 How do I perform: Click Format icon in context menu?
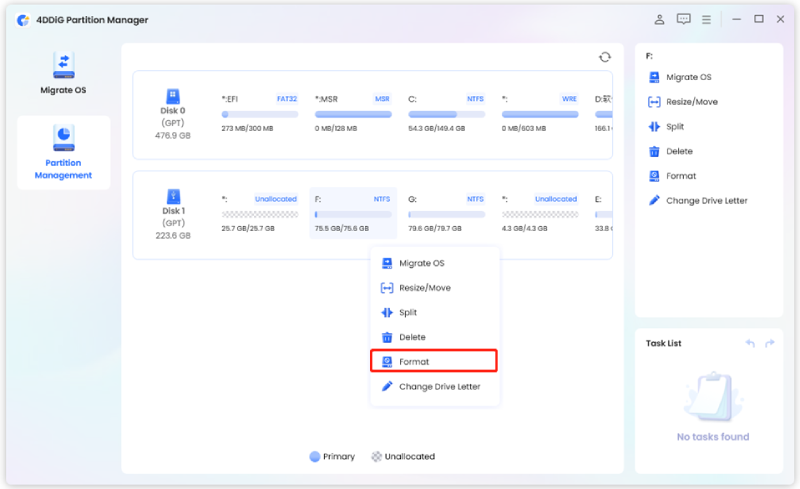[x=387, y=361]
